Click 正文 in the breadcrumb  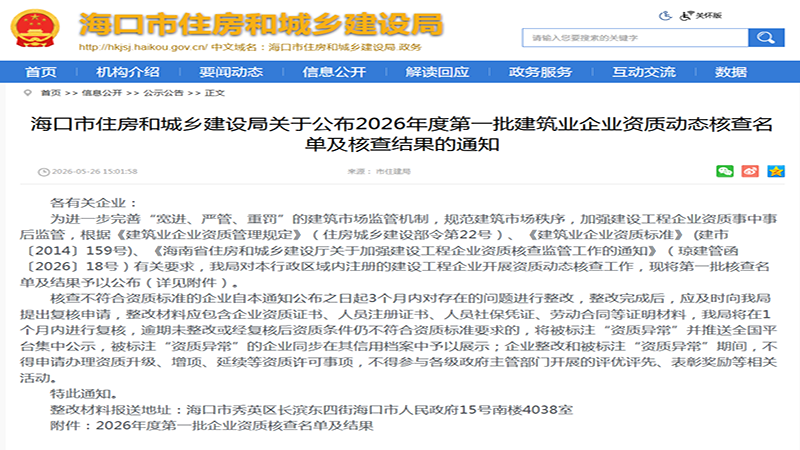[215, 93]
